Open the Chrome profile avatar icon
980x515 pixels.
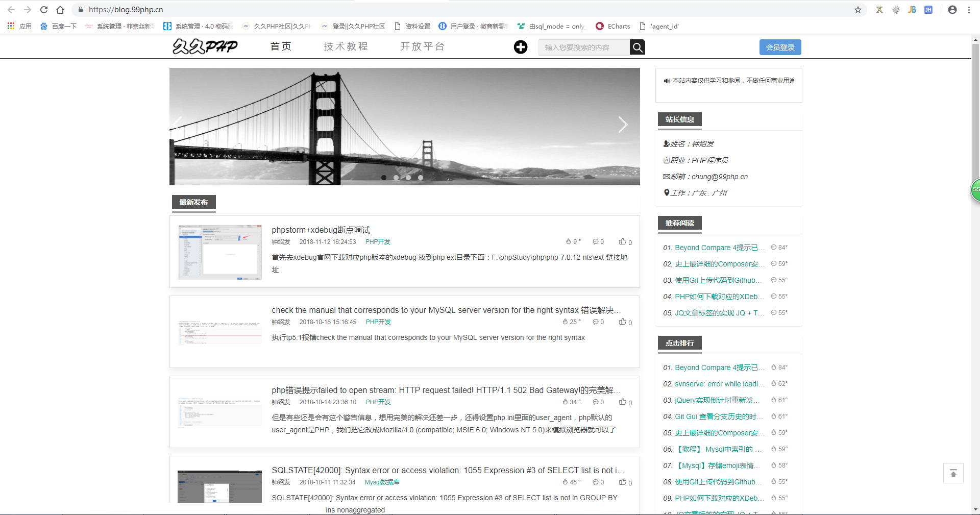pyautogui.click(x=952, y=10)
